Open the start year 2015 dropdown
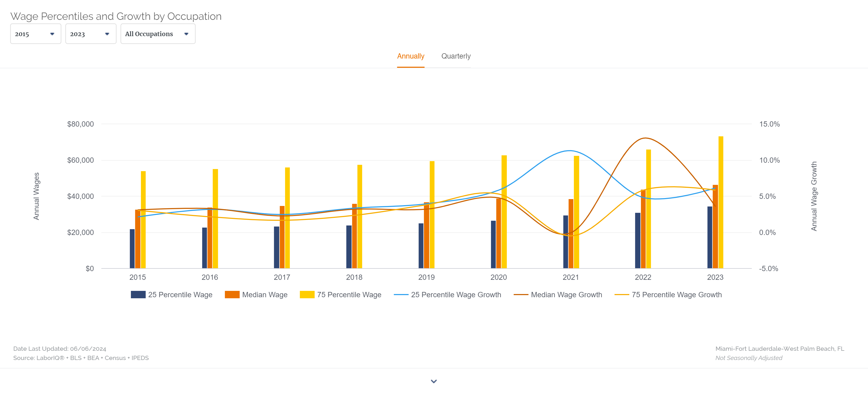The width and height of the screenshot is (868, 394). click(x=34, y=34)
